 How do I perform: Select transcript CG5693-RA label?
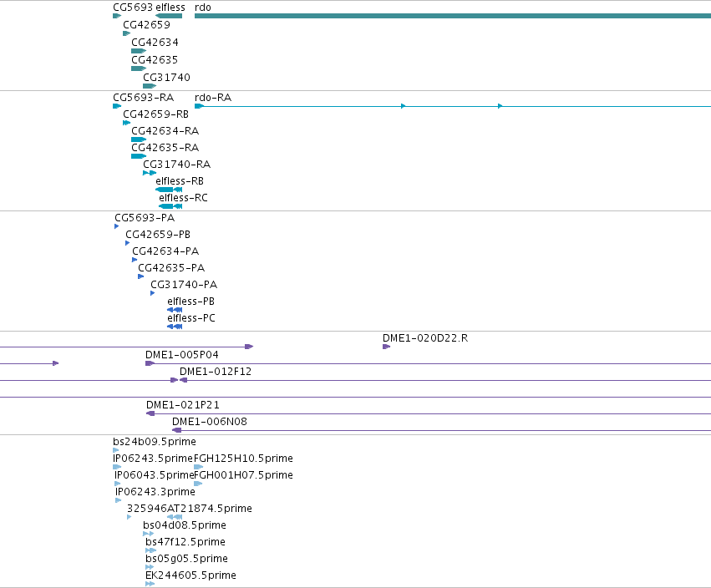144,98
